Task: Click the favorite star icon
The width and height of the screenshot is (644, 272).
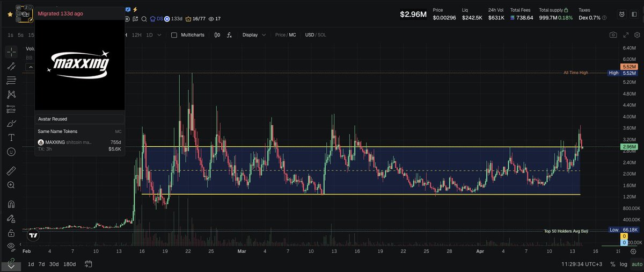Action: click(x=10, y=15)
